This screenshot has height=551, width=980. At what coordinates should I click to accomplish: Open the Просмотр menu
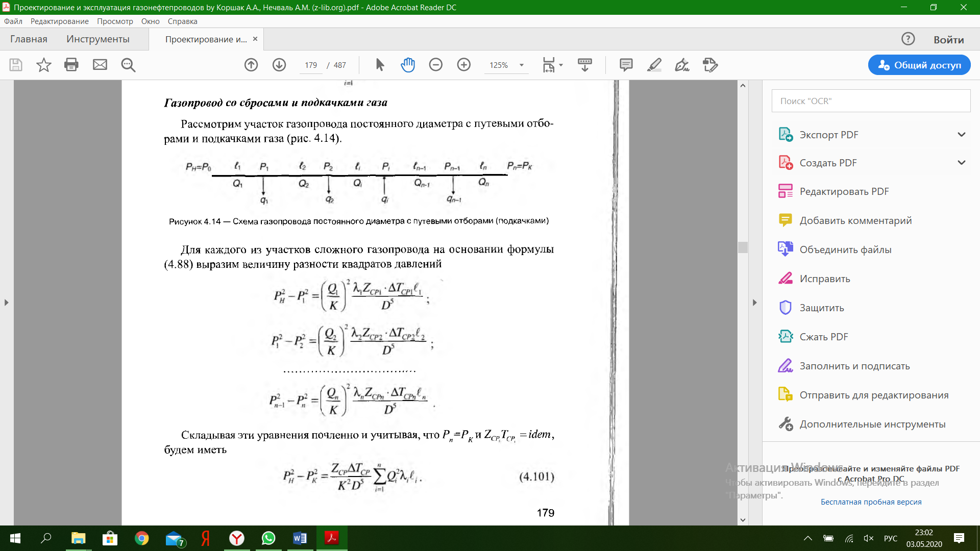click(115, 21)
